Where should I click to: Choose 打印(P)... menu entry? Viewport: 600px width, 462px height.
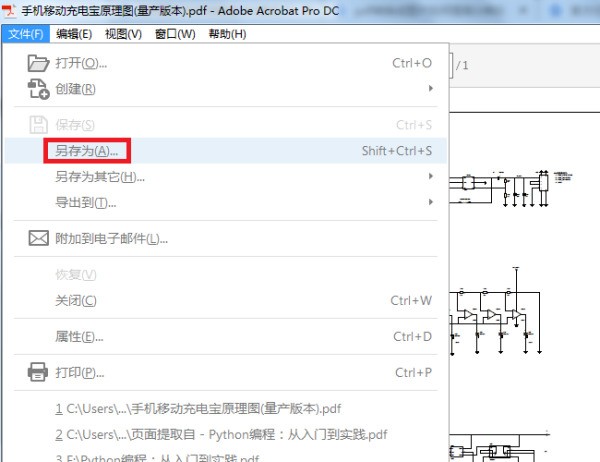pyautogui.click(x=226, y=372)
